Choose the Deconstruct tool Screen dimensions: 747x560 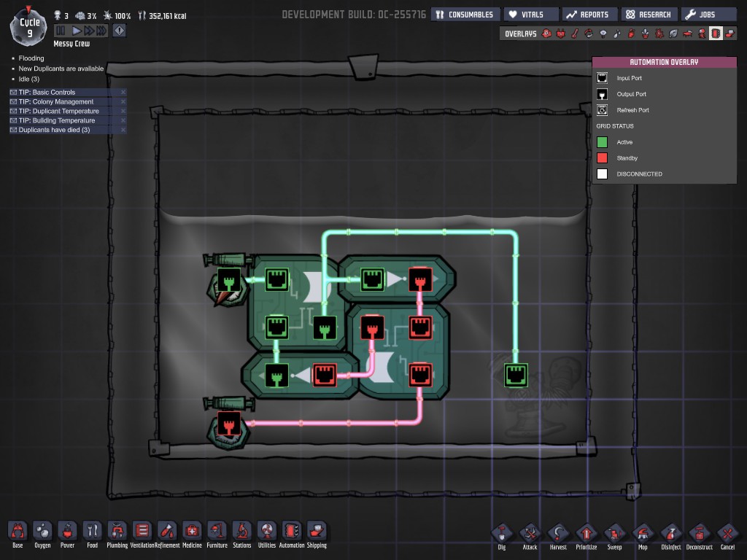[x=698, y=534]
